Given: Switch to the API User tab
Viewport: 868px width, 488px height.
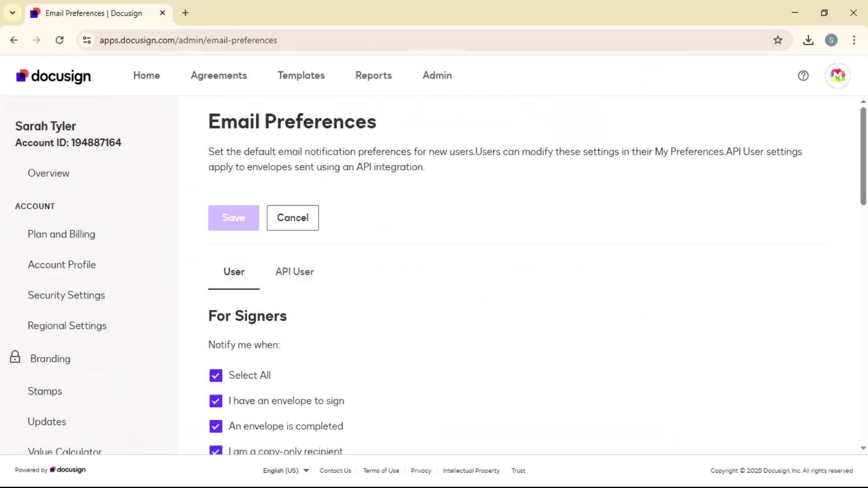Looking at the screenshot, I should (294, 272).
